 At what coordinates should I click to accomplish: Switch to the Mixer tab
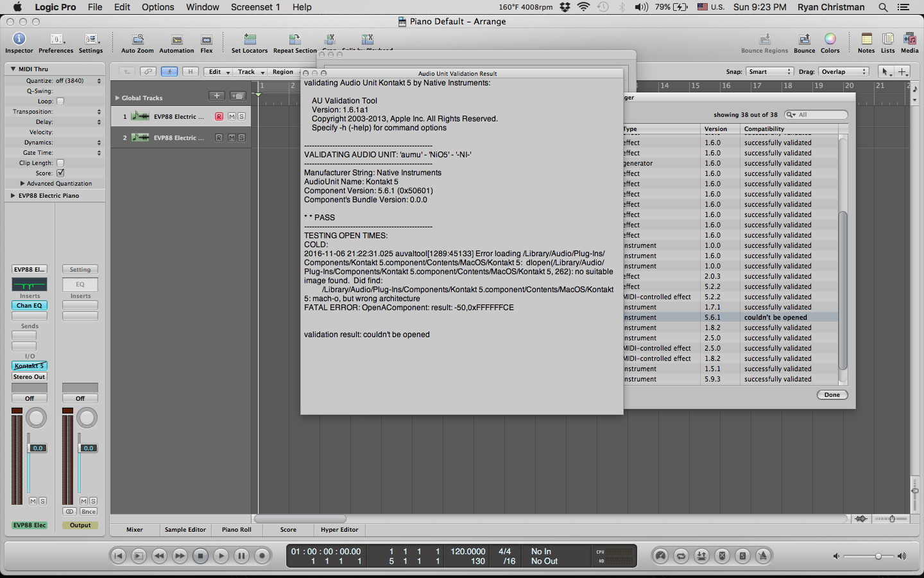(135, 530)
